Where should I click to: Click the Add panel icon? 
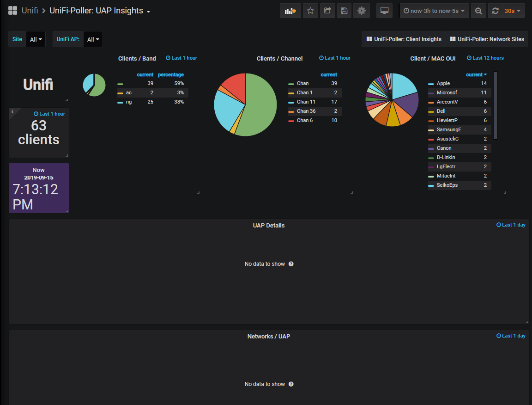coord(290,10)
